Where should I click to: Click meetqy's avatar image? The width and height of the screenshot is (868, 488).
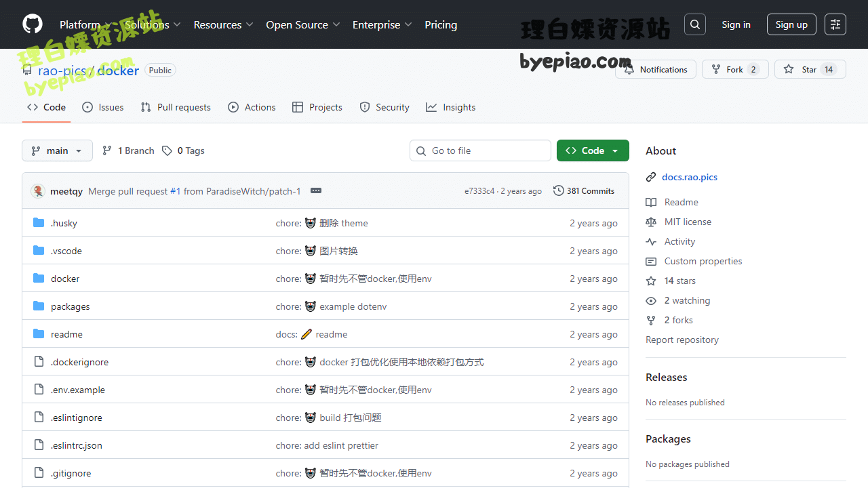tap(38, 191)
